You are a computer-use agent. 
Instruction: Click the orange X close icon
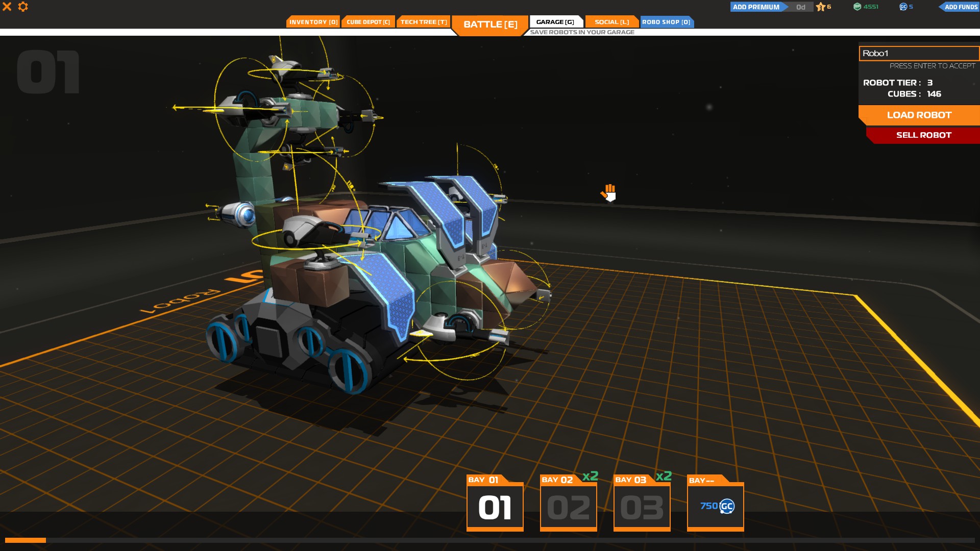click(7, 7)
